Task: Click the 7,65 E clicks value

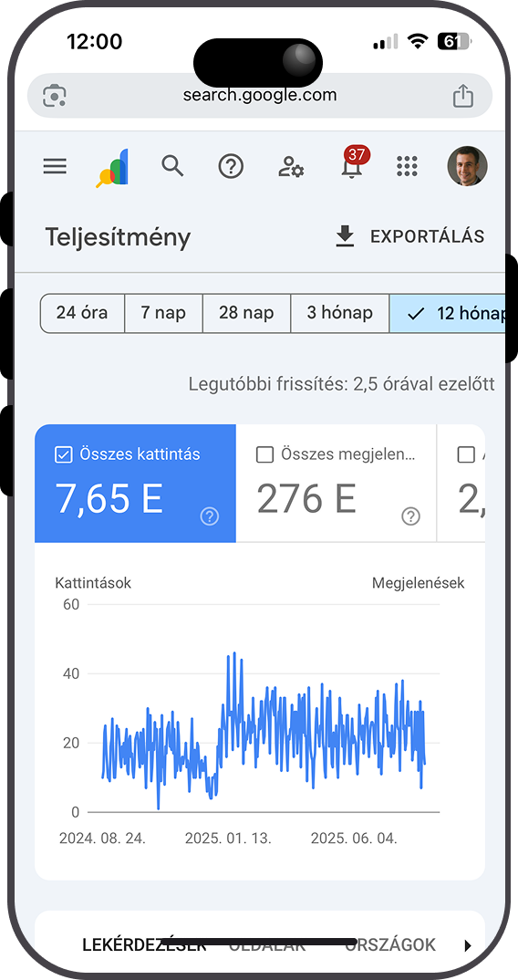Action: [x=109, y=499]
